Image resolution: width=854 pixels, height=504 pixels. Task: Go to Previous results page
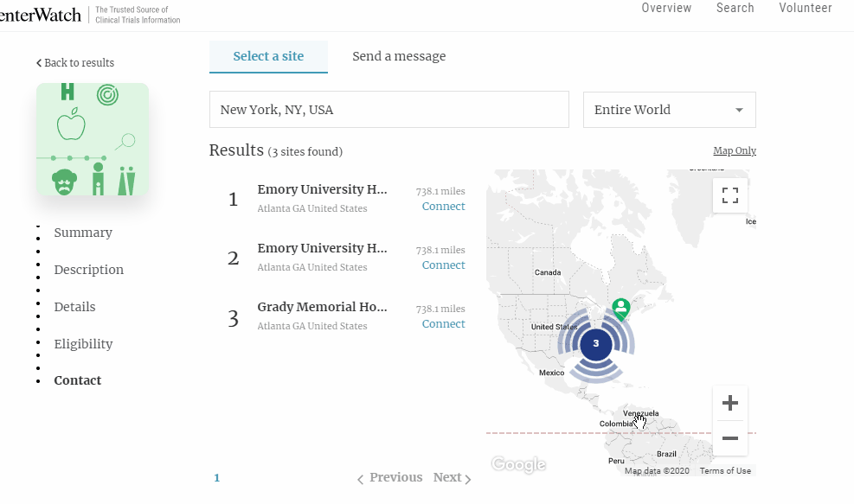(390, 478)
